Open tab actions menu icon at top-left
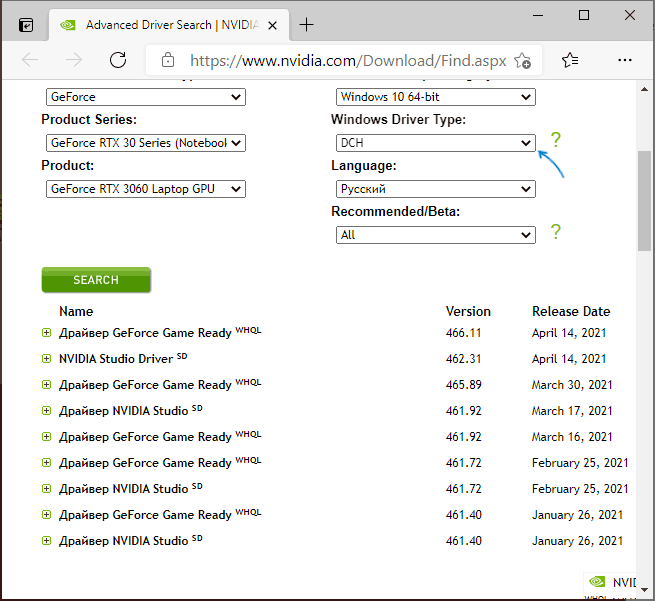Viewport: 655px width, 601px height. tap(26, 25)
